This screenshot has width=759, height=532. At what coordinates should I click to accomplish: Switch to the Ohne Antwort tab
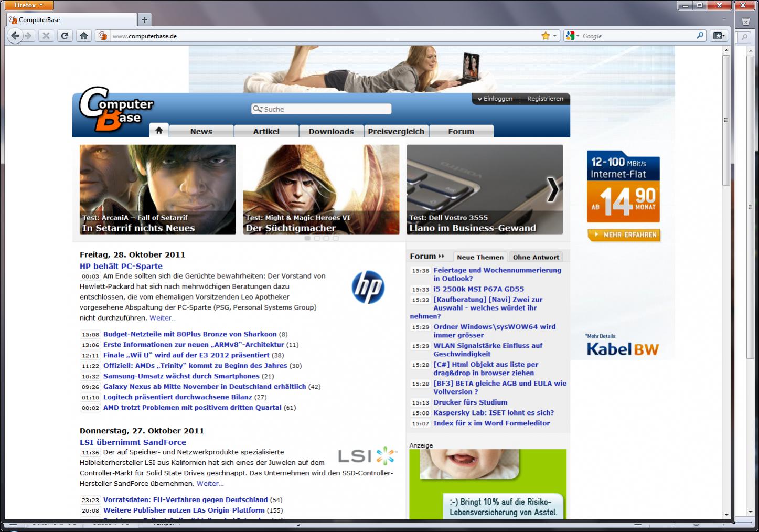[536, 257]
